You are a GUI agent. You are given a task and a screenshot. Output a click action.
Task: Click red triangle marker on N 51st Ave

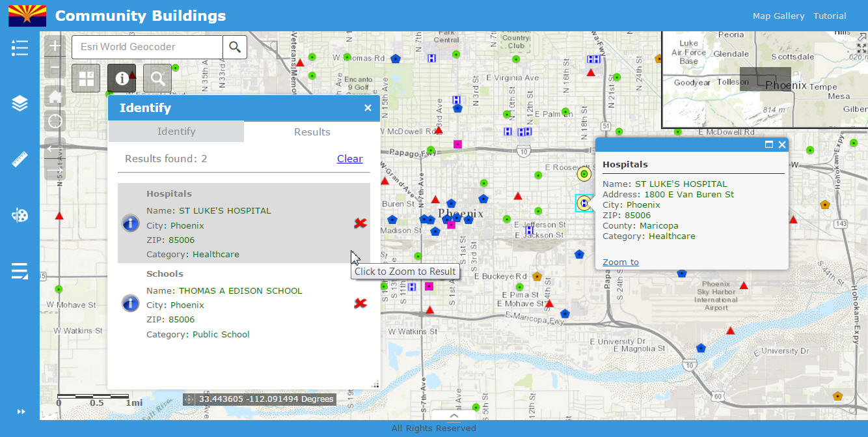coord(59,215)
